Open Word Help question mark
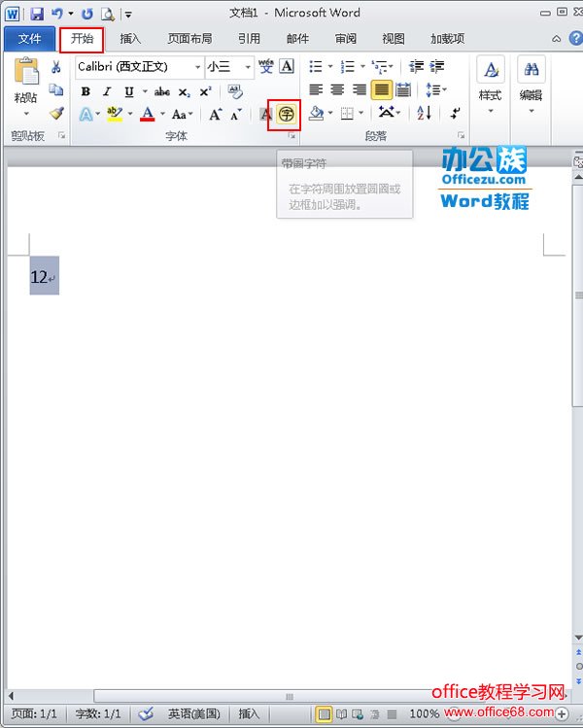 [576, 38]
